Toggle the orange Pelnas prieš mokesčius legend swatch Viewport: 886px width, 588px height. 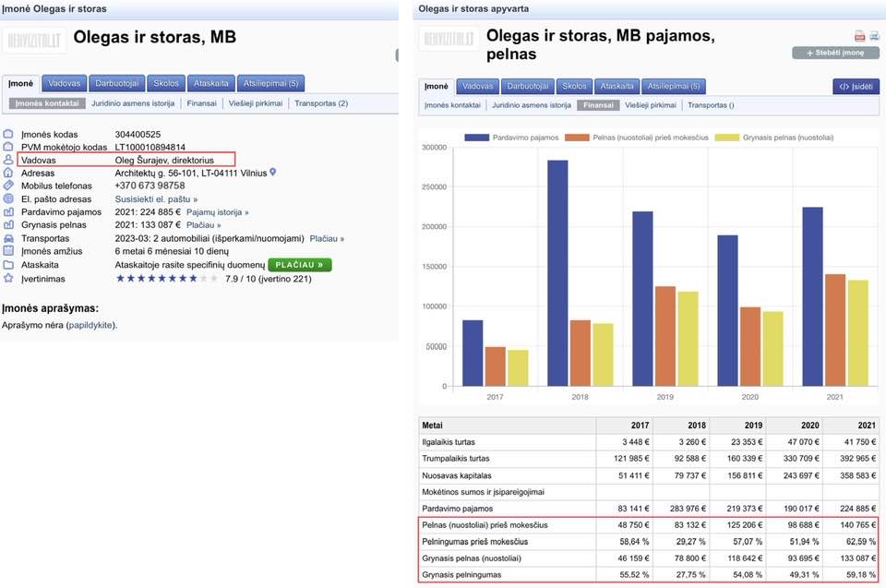tap(577, 138)
